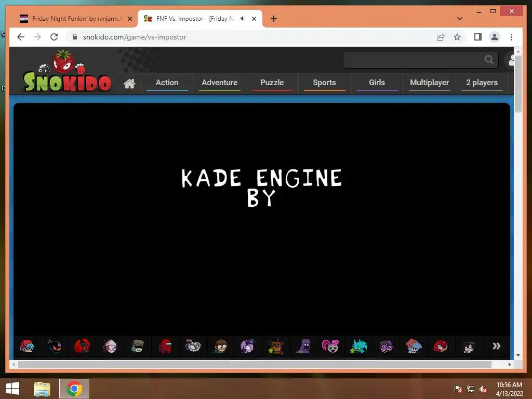Choose the purple pony character icon
This screenshot has height=399, width=532.
coord(248,347)
